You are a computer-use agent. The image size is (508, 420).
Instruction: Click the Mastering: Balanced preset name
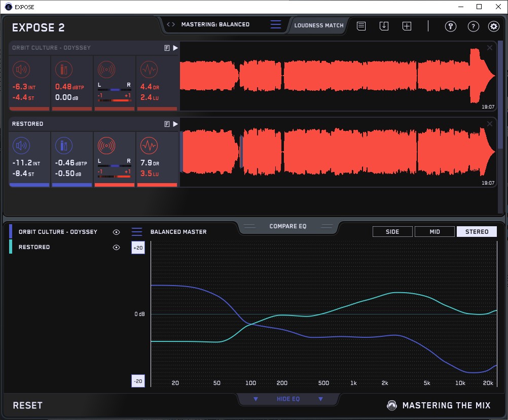(215, 24)
